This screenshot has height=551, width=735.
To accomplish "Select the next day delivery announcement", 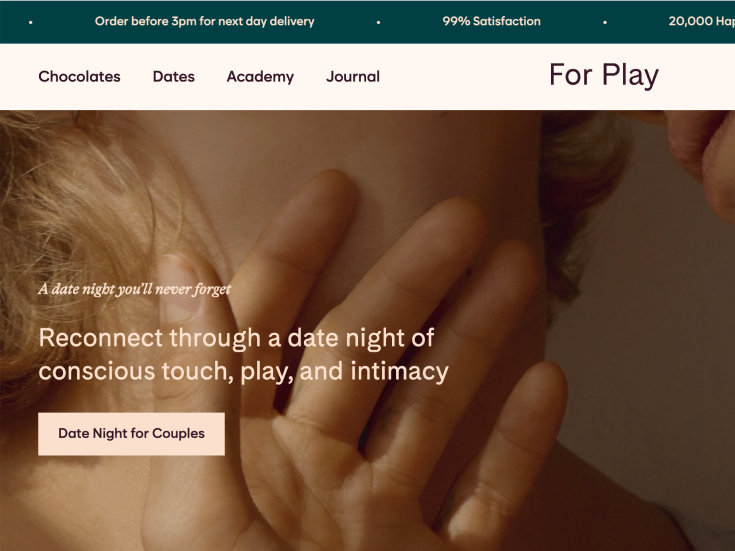I will [204, 21].
